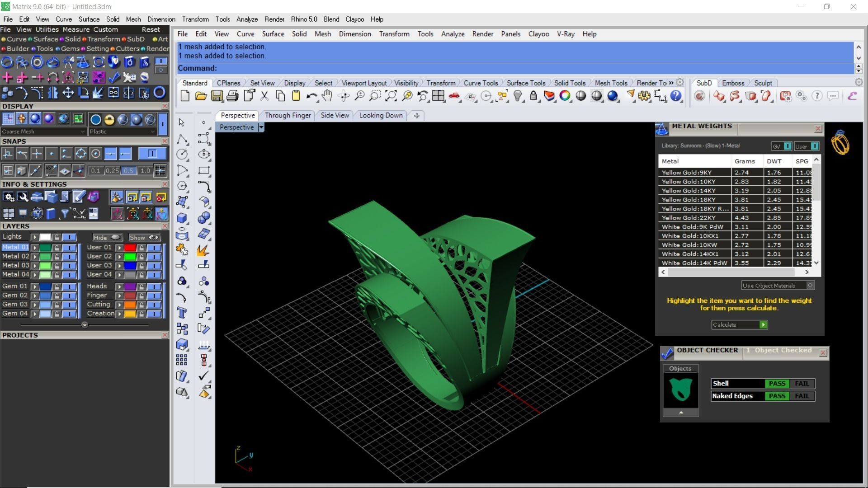The height and width of the screenshot is (488, 868).
Task: Open the Blend menu in top menu bar
Action: tap(331, 19)
